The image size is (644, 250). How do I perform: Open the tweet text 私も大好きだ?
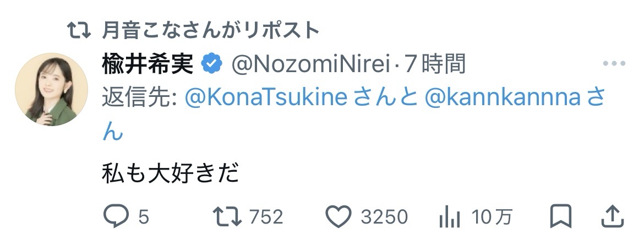pyautogui.click(x=171, y=174)
